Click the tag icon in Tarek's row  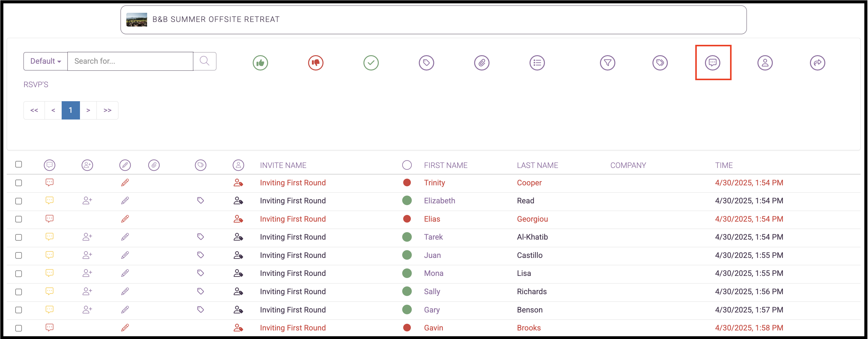201,237
